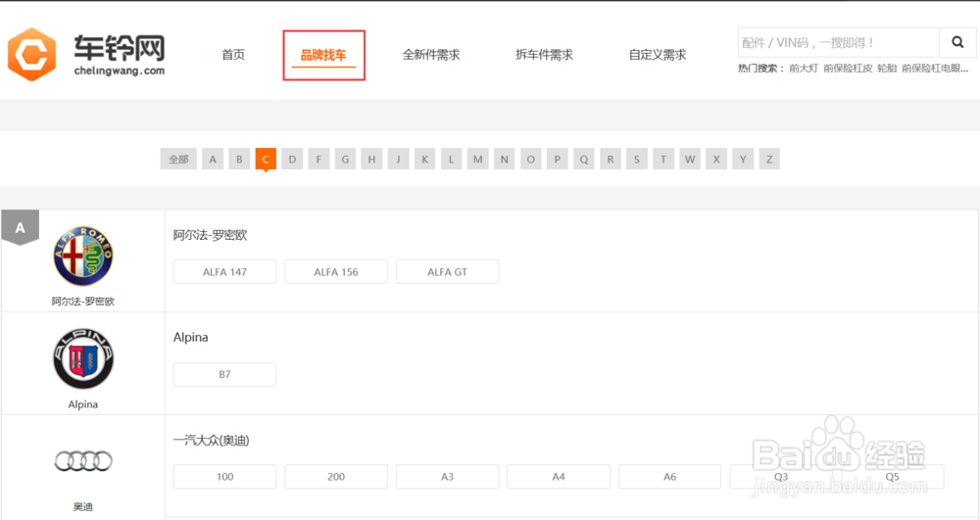
Task: Filter brands by letter L
Action: click(451, 160)
